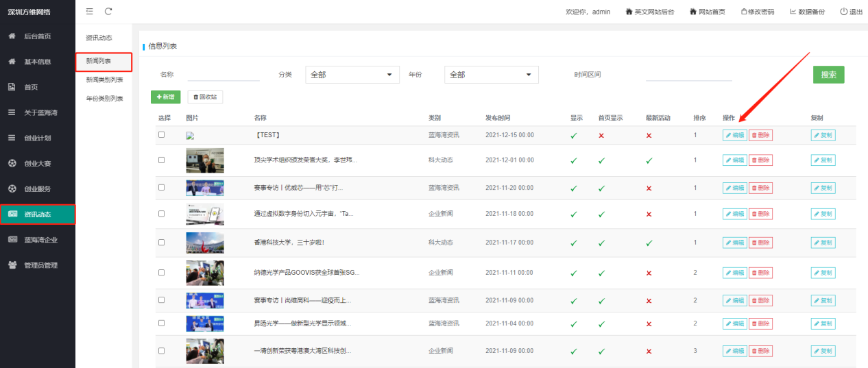Screen dimensions: 868x368
Task: Select 新闻类别列表 in submenu
Action: [104, 79]
